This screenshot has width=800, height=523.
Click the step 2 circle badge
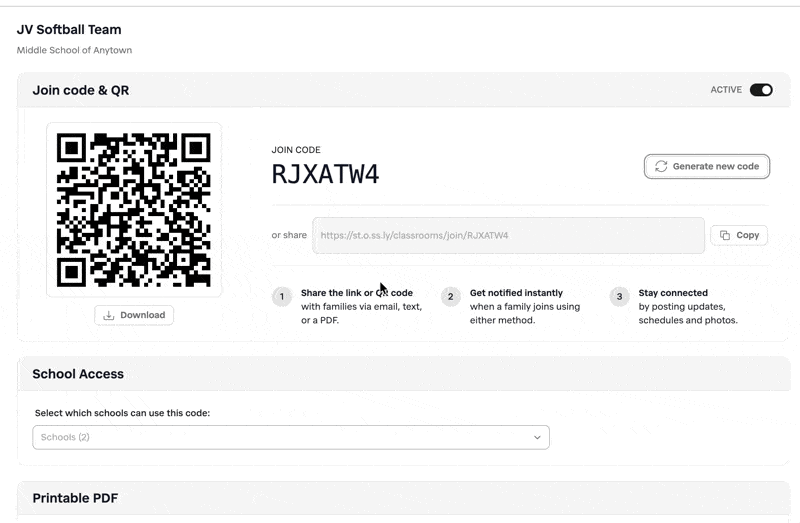coord(451,296)
